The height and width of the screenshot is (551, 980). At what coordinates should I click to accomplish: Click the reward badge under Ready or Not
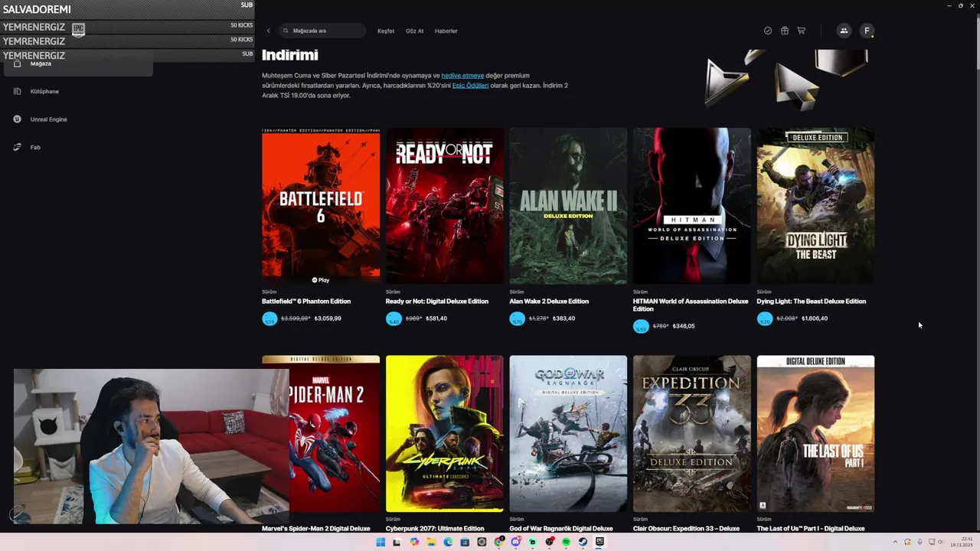pyautogui.click(x=394, y=319)
